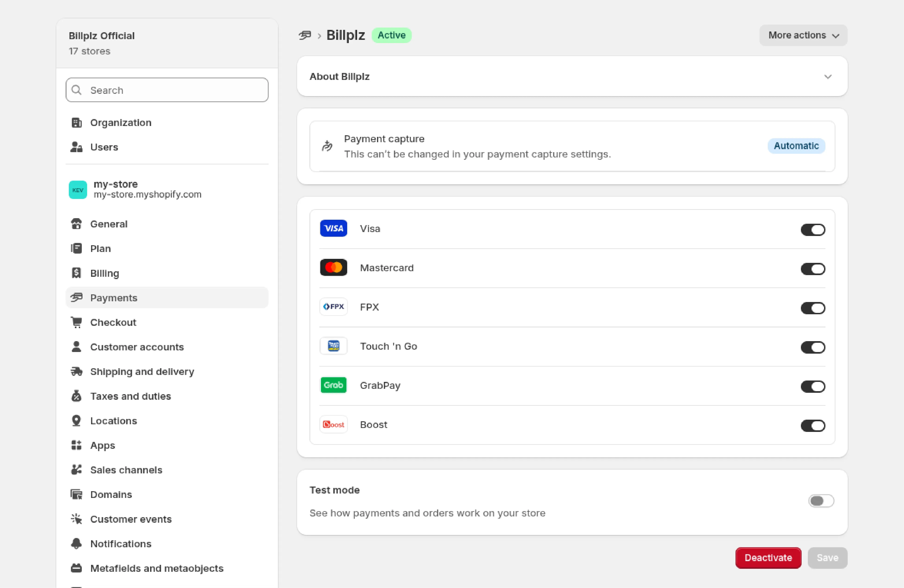Open Organization settings
Viewport: 904px width, 588px height.
point(167,123)
